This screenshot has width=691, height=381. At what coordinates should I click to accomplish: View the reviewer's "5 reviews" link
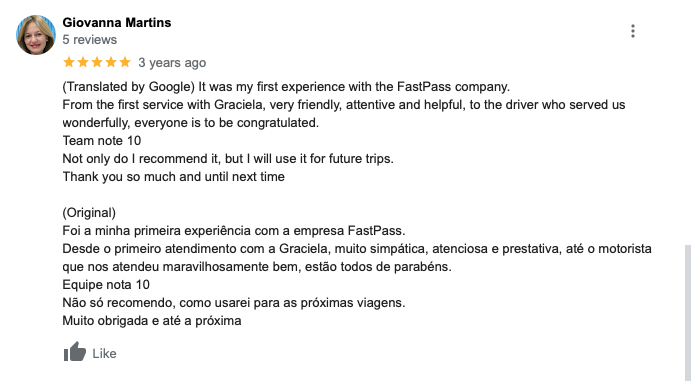pos(89,40)
